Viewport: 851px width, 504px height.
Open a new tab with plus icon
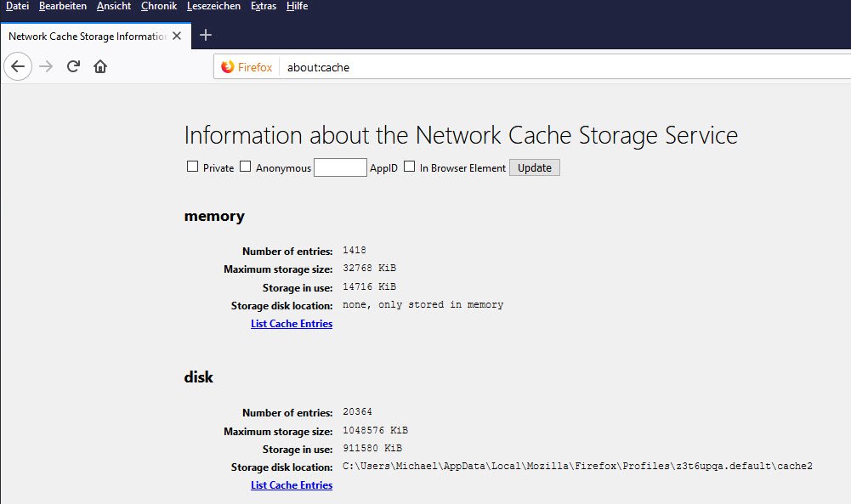(x=205, y=36)
